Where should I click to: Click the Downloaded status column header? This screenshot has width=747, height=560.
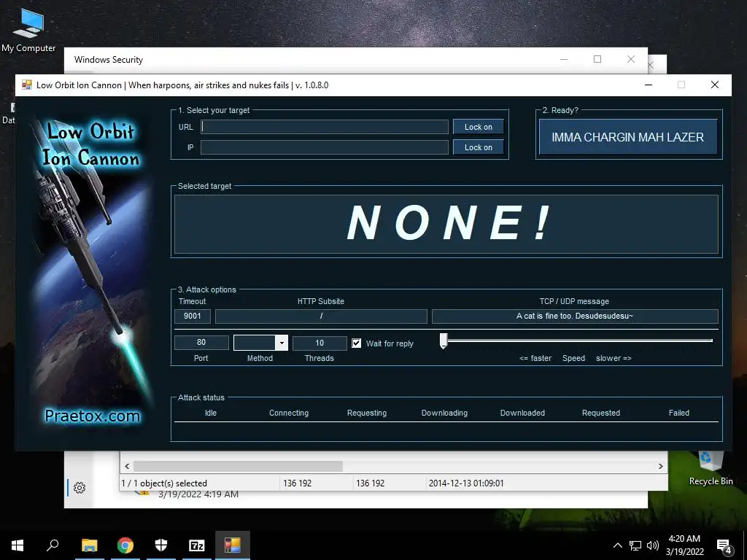coord(522,413)
